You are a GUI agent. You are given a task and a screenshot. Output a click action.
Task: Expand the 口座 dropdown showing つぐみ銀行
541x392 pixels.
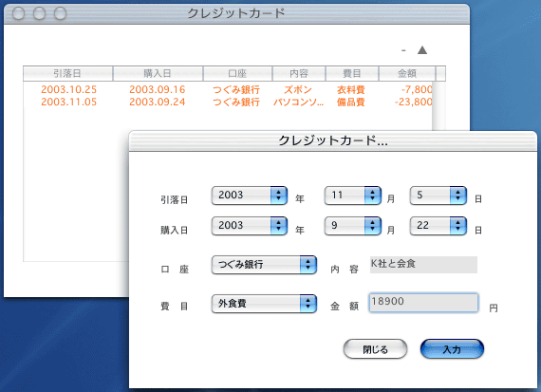point(264,265)
